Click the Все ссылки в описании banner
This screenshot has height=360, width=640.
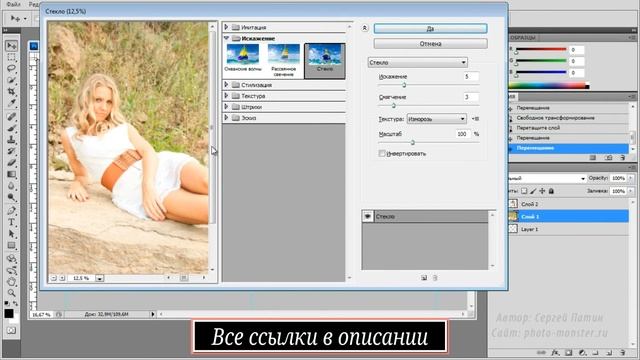[x=320, y=337]
